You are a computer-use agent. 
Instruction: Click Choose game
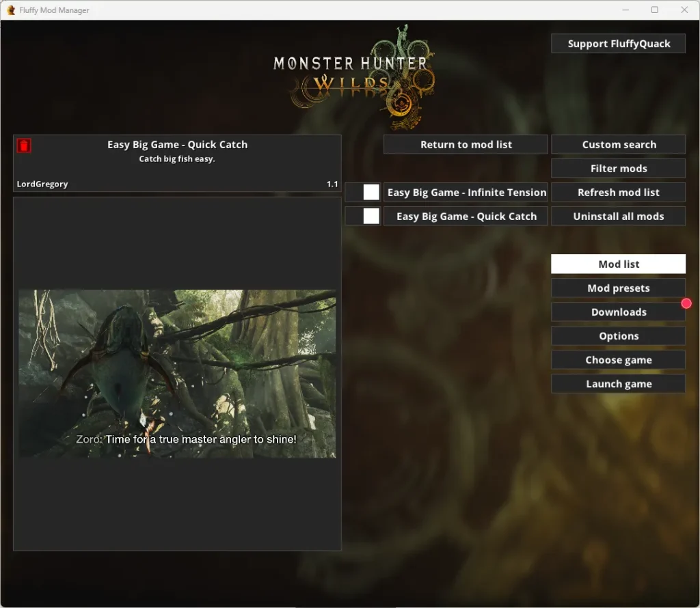point(618,360)
